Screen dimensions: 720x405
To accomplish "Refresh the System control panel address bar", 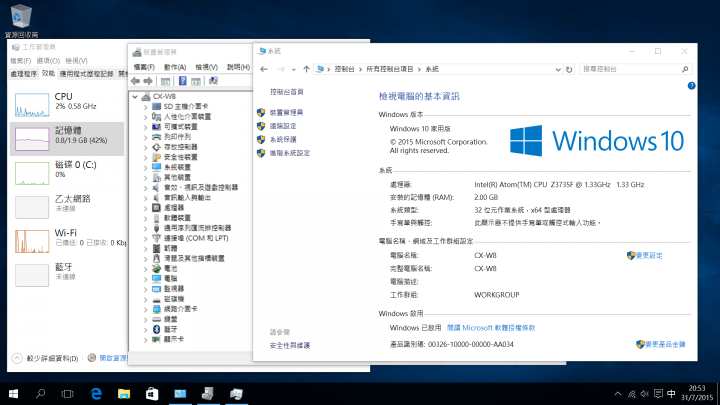I will click(569, 69).
